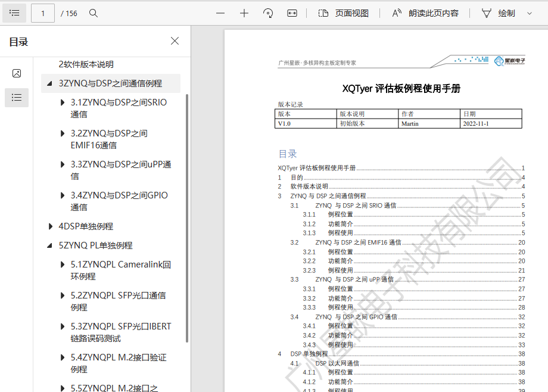Click the total pages label / 156
Image resolution: width=548 pixels, height=392 pixels.
(69, 13)
